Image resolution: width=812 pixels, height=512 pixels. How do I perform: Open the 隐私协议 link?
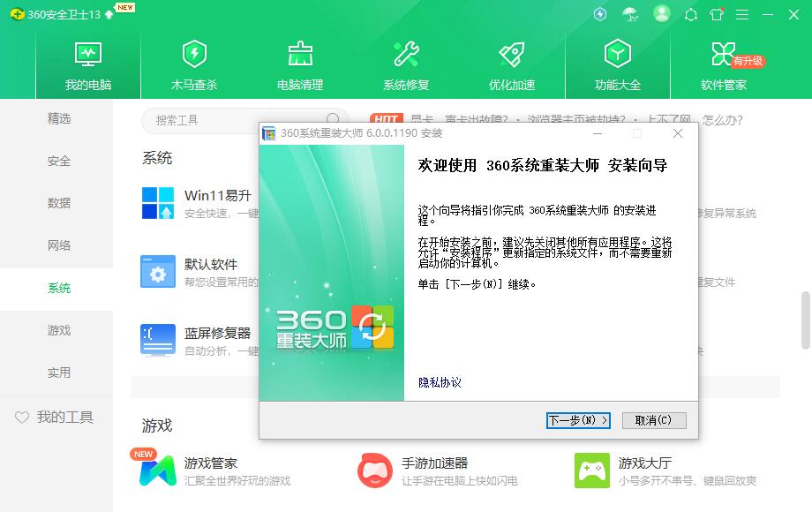click(440, 382)
